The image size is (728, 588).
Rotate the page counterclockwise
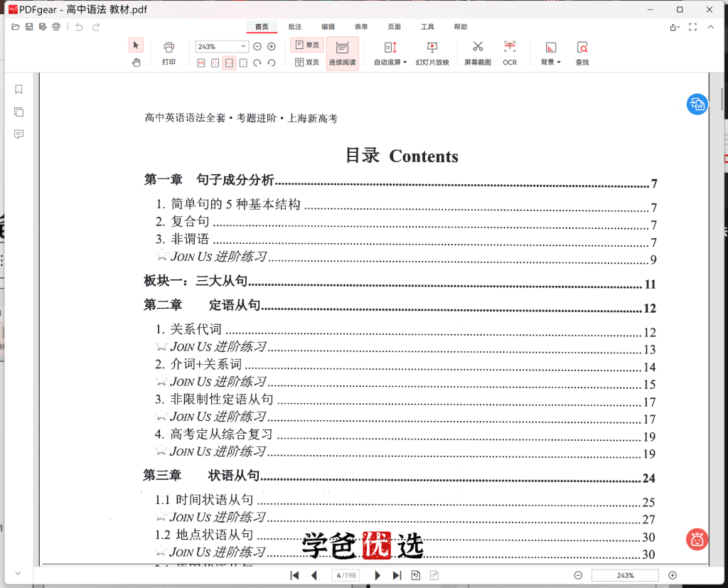[272, 63]
